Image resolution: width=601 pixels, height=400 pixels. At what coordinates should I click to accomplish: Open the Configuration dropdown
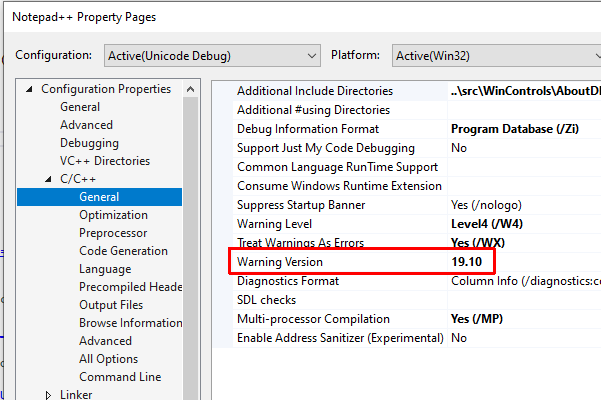[212, 56]
